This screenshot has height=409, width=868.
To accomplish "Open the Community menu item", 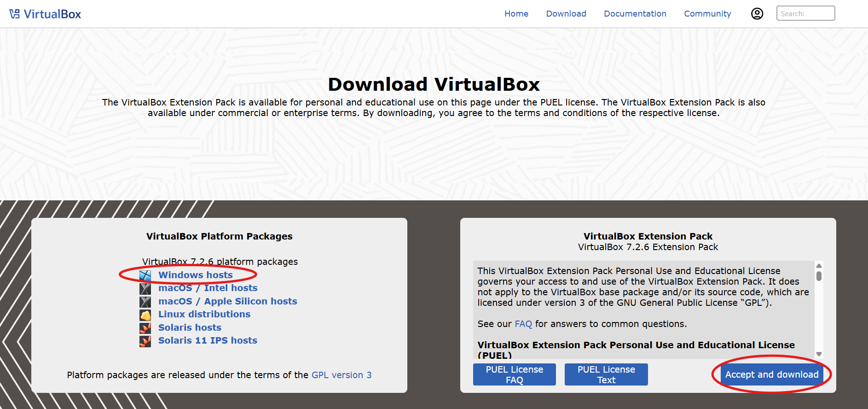I will (707, 14).
